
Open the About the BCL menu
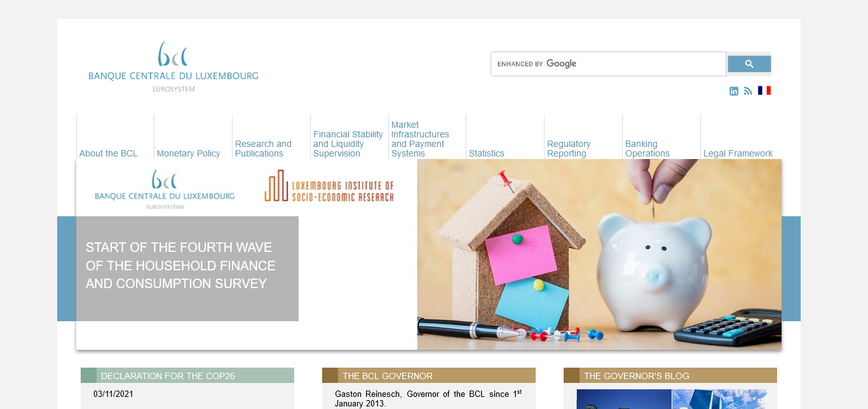click(109, 153)
